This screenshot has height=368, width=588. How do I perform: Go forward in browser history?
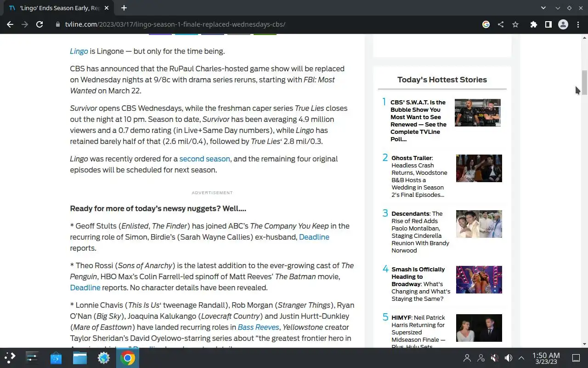click(x=25, y=24)
